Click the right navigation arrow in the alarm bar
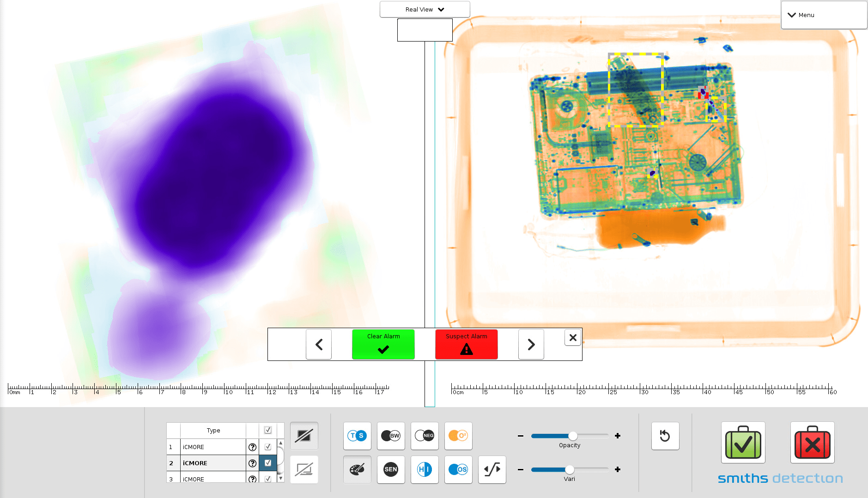 [x=530, y=344]
